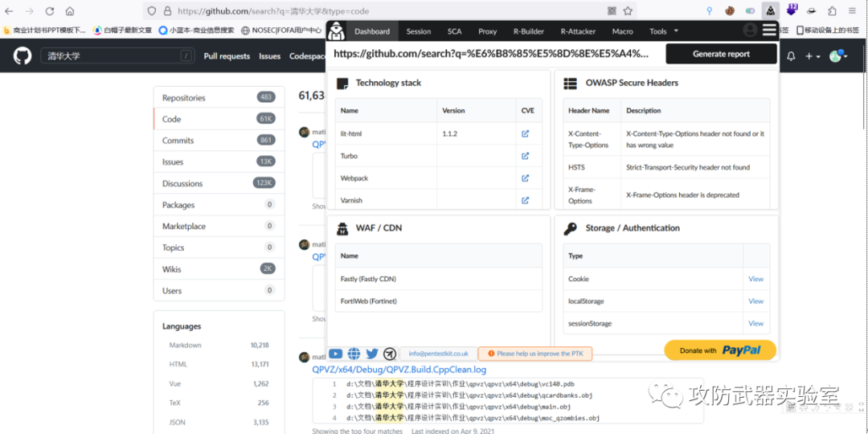Select the Commits search filter
The height and width of the screenshot is (434, 868).
point(219,141)
